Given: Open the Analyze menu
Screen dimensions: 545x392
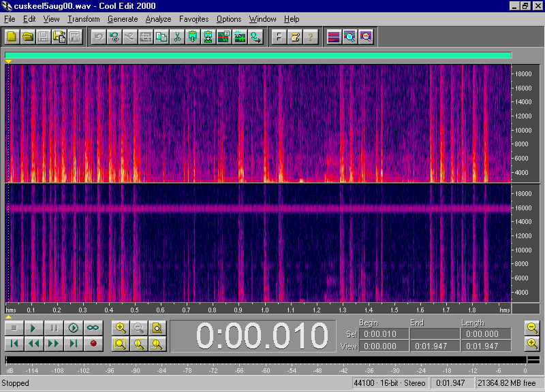Looking at the screenshot, I should point(158,19).
